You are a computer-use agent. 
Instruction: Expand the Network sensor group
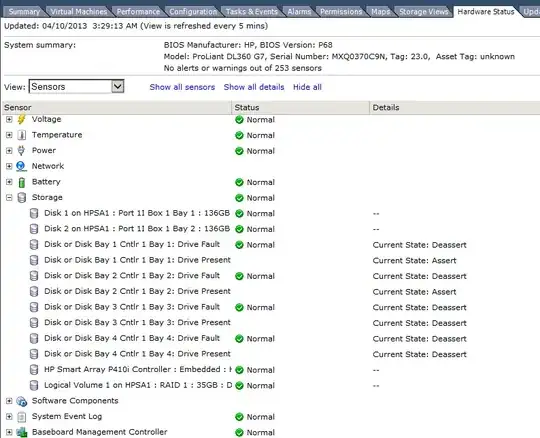coord(9,166)
